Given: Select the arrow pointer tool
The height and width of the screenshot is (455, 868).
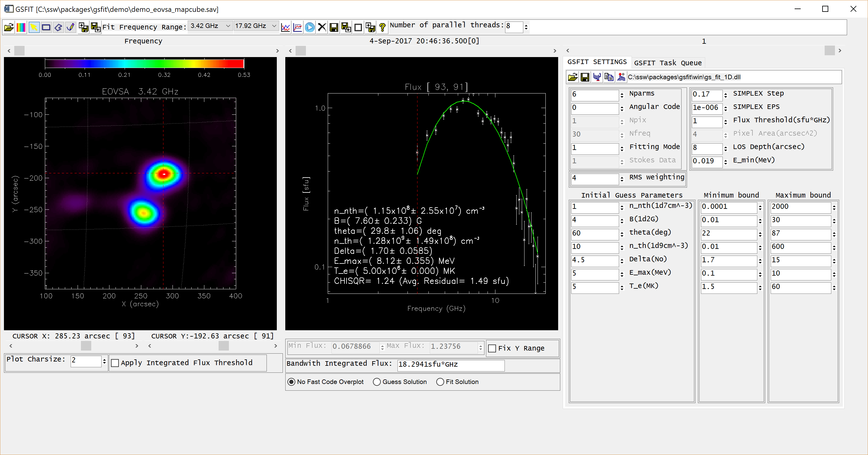Looking at the screenshot, I should click(x=33, y=27).
